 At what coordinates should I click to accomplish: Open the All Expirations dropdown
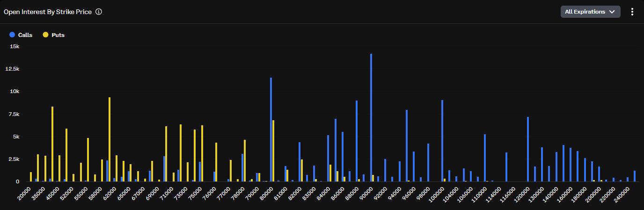point(590,12)
